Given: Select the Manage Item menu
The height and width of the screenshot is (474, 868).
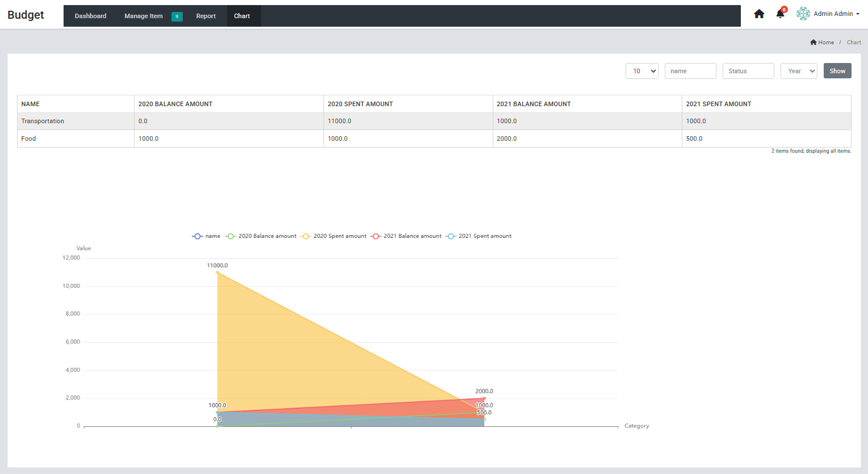Looking at the screenshot, I should [144, 16].
